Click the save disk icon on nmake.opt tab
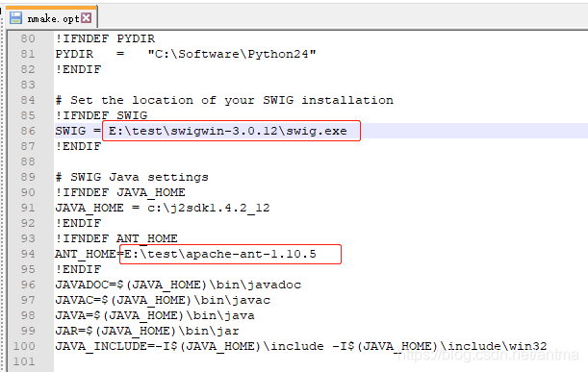The image size is (588, 372). 15,17
